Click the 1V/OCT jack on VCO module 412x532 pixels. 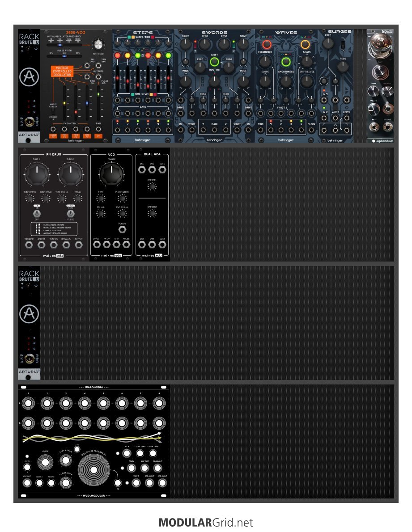(97, 244)
